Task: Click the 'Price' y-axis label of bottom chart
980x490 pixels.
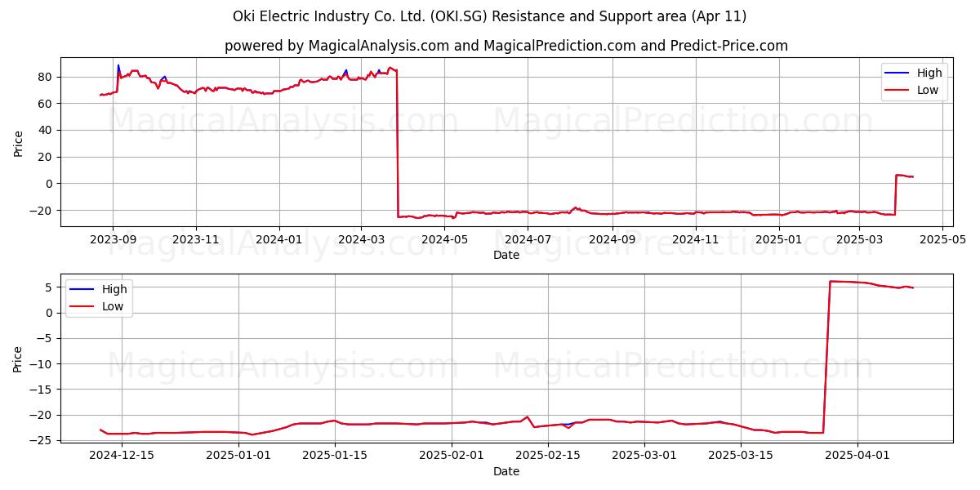Action: point(19,358)
